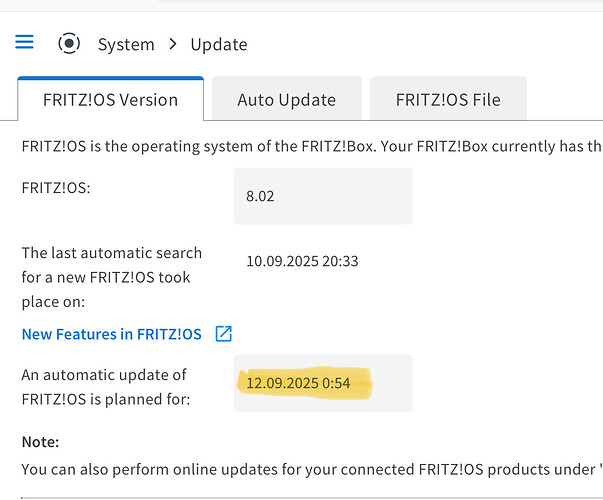Click the FRITZ!OS operating system description text
This screenshot has width=603, height=500.
coord(312,147)
